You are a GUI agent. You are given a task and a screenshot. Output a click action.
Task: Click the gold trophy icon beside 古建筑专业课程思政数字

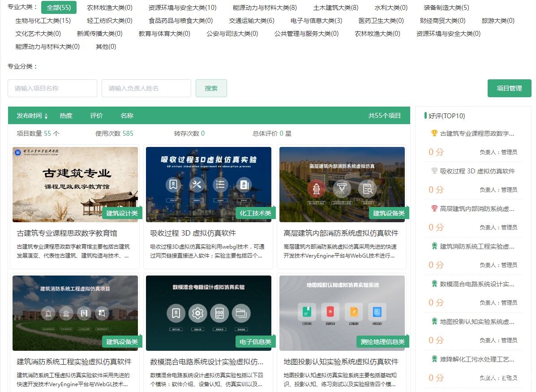click(x=434, y=133)
